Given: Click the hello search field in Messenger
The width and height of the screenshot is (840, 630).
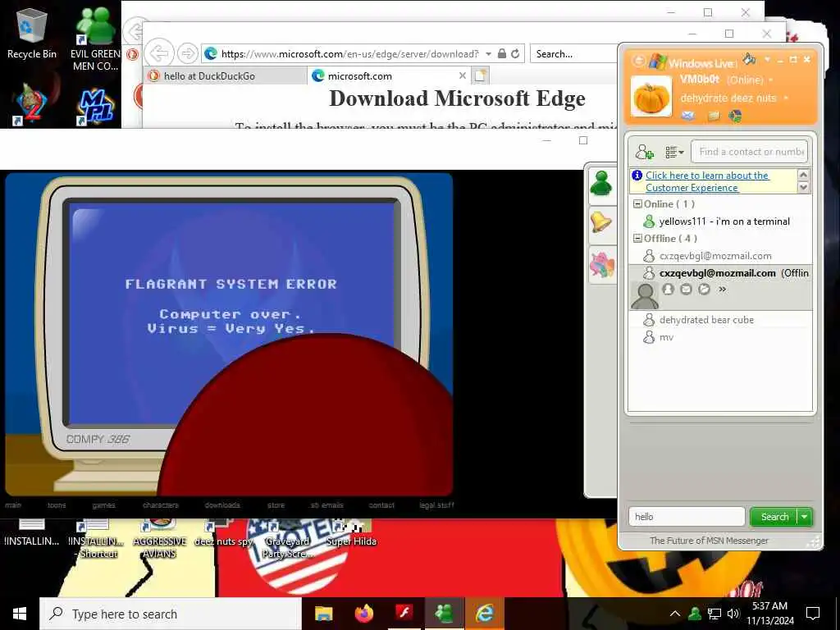Looking at the screenshot, I should (687, 517).
